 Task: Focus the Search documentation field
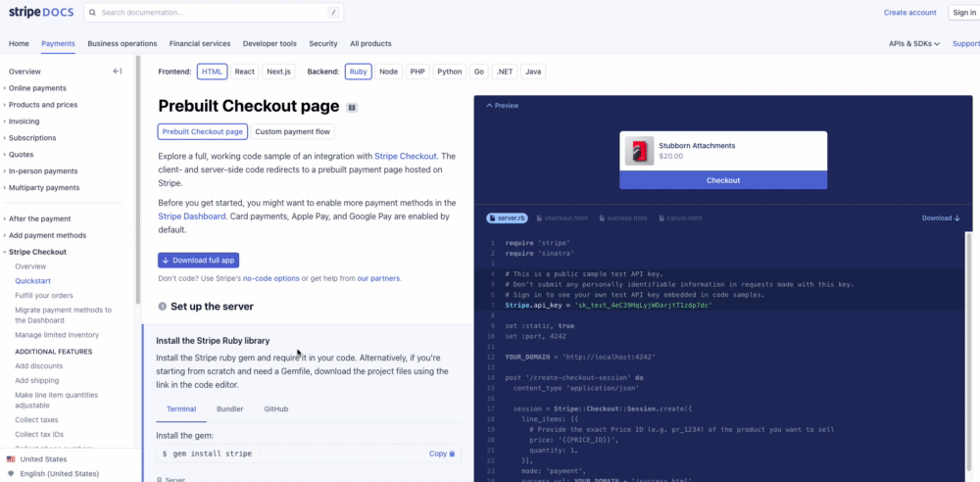click(x=213, y=13)
